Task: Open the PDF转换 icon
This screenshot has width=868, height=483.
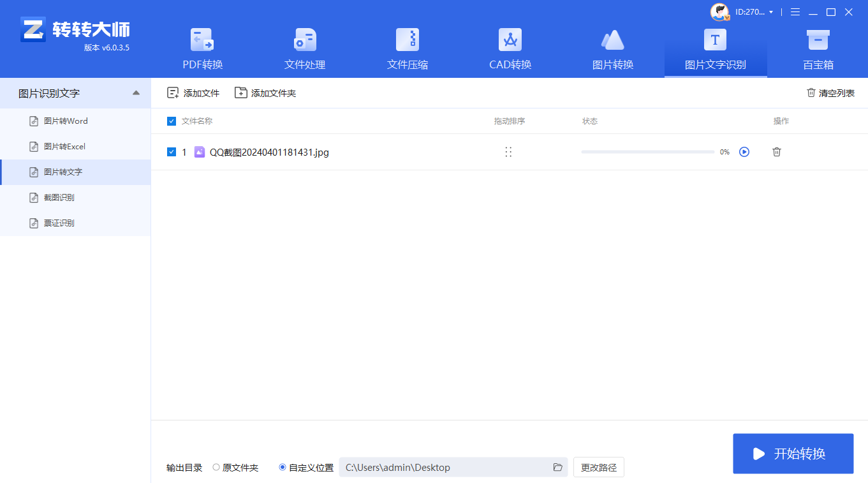Action: tap(203, 40)
